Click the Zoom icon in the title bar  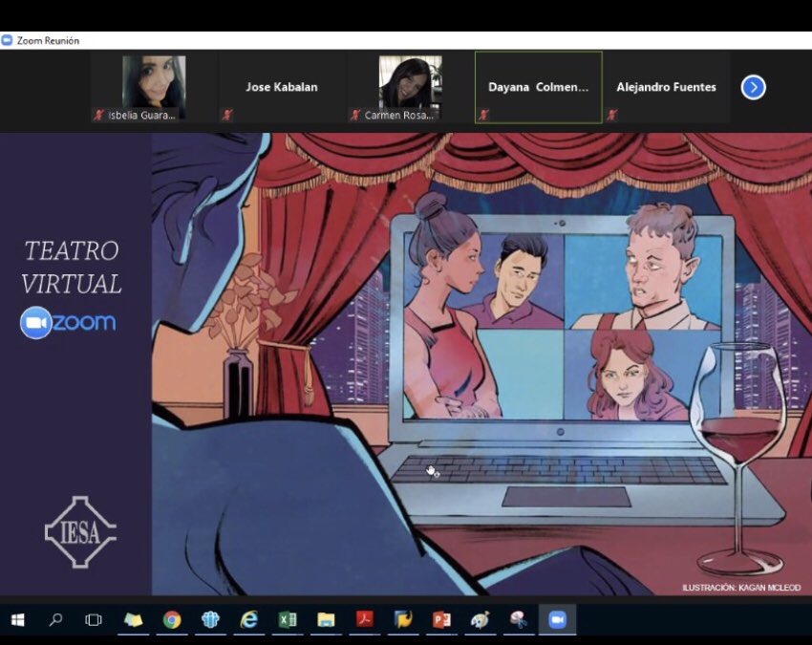(7, 40)
